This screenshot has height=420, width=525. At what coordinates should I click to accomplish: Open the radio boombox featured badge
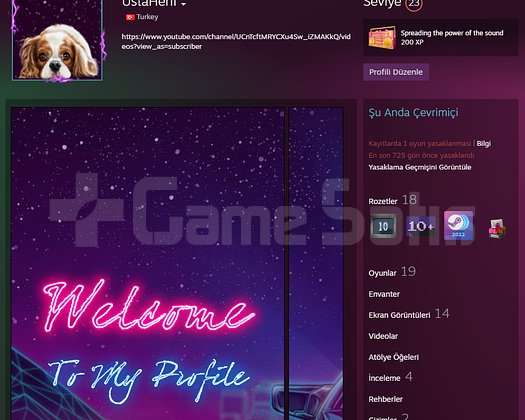click(x=382, y=38)
